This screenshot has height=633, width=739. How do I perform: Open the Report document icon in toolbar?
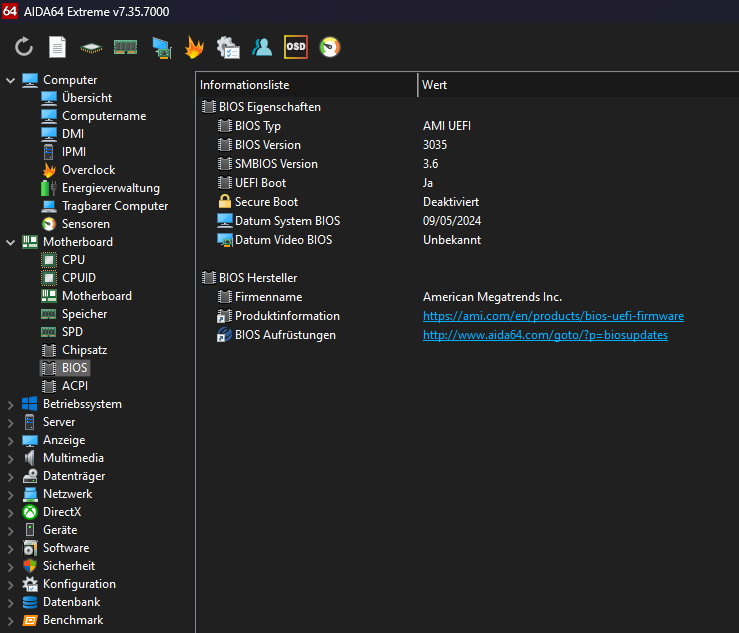[x=57, y=47]
